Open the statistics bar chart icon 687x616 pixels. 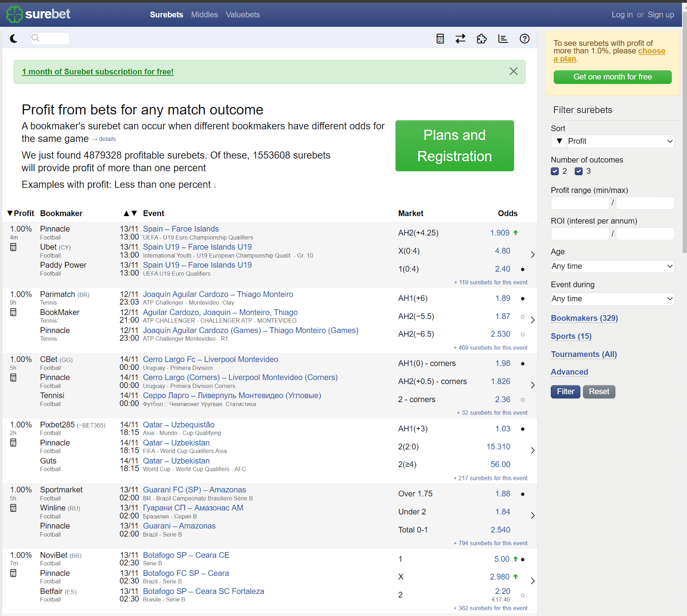(503, 38)
